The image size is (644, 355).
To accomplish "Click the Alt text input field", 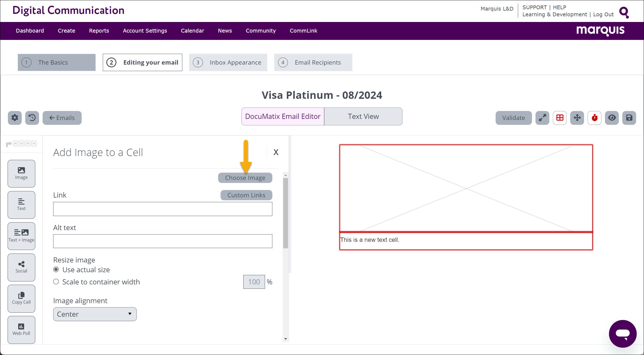I will click(x=162, y=241).
